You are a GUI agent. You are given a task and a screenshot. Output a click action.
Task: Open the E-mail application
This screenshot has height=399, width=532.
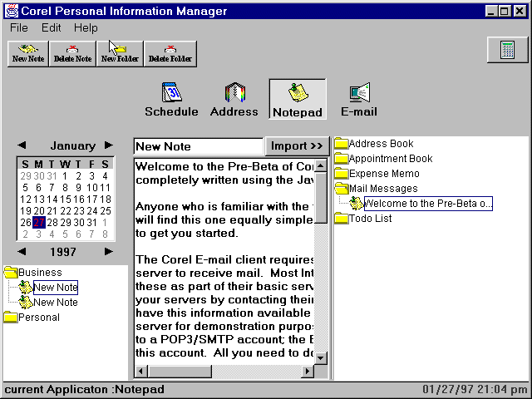pyautogui.click(x=359, y=100)
